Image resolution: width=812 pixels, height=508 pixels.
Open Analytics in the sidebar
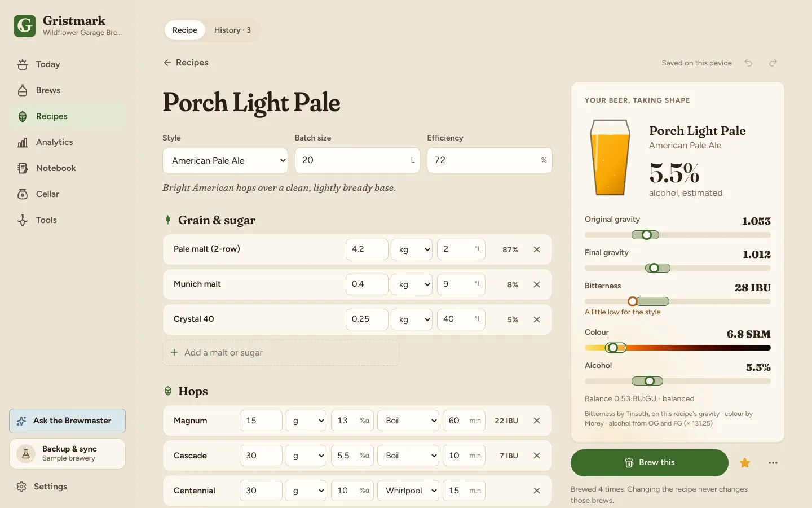pyautogui.click(x=68, y=142)
